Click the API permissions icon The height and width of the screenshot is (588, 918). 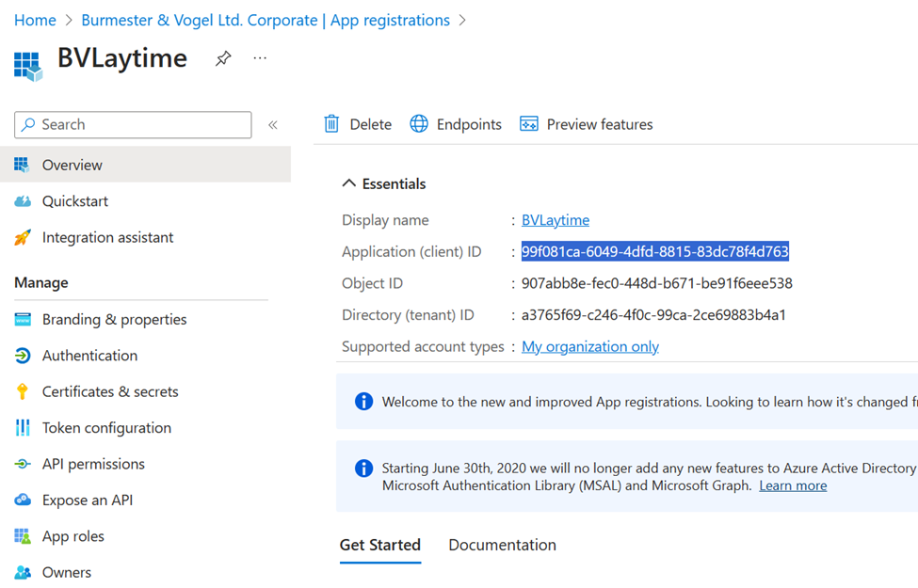point(23,464)
